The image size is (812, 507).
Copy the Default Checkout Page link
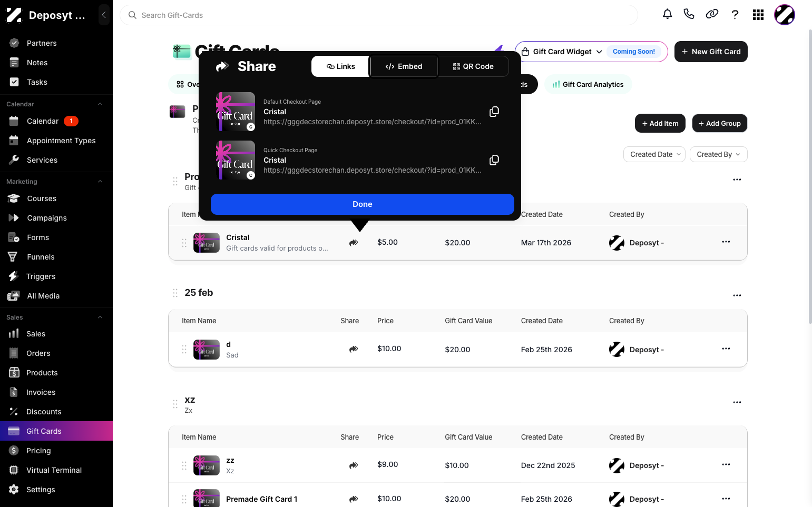(494, 112)
